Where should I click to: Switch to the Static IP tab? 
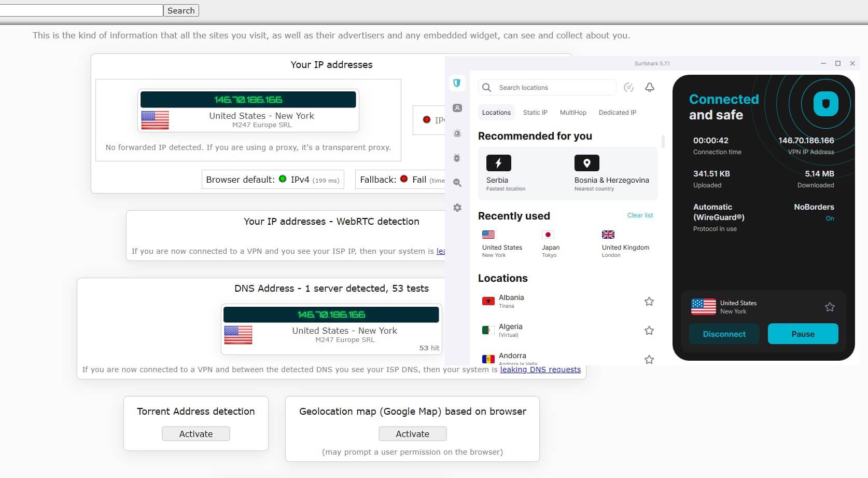[535, 113]
